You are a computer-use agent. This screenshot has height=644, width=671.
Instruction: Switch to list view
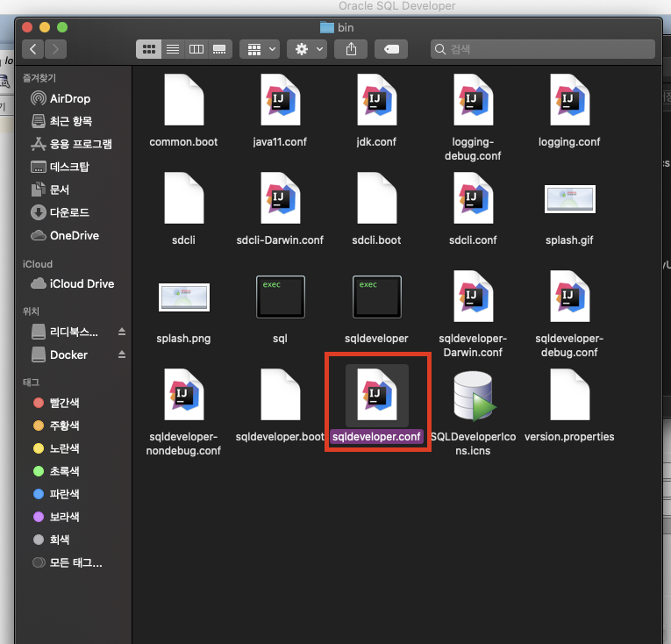[x=173, y=49]
